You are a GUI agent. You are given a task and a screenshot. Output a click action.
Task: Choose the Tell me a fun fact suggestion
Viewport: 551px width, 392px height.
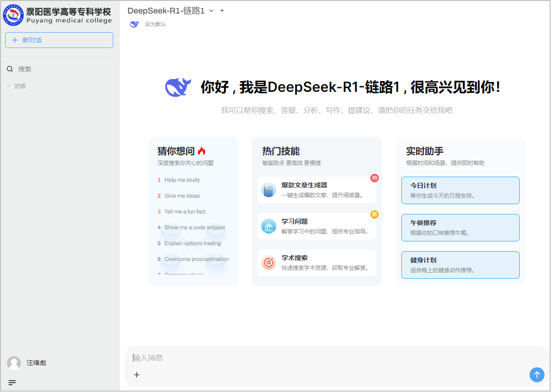[185, 212]
